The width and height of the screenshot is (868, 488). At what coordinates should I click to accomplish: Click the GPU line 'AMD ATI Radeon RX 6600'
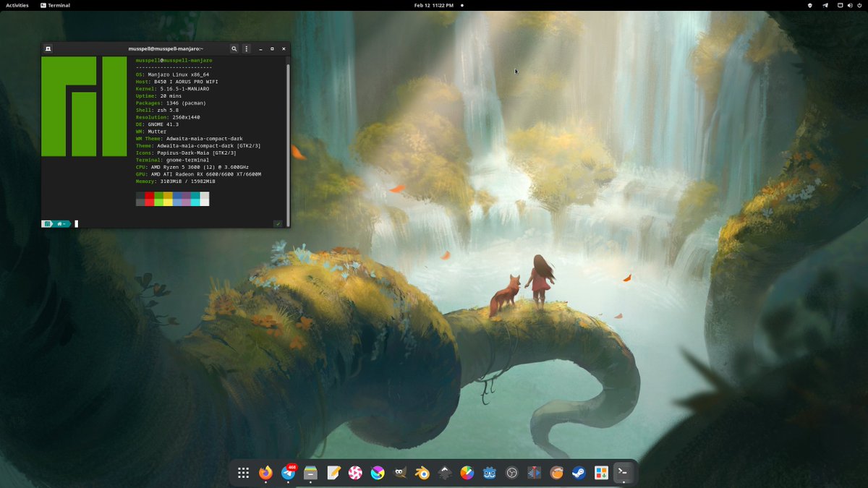coord(186,174)
